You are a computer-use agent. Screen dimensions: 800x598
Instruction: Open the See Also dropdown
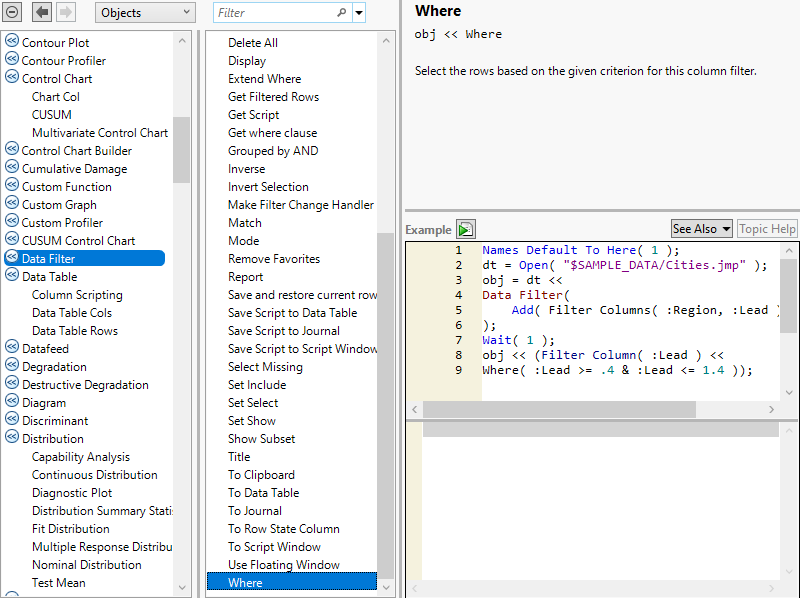pyautogui.click(x=702, y=229)
